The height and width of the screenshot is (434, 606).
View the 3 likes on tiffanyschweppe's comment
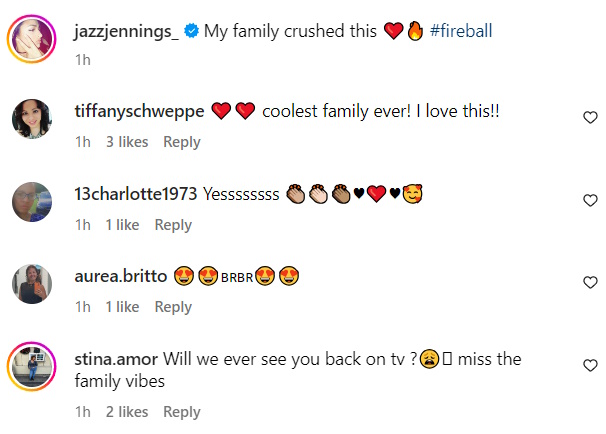coord(127,142)
